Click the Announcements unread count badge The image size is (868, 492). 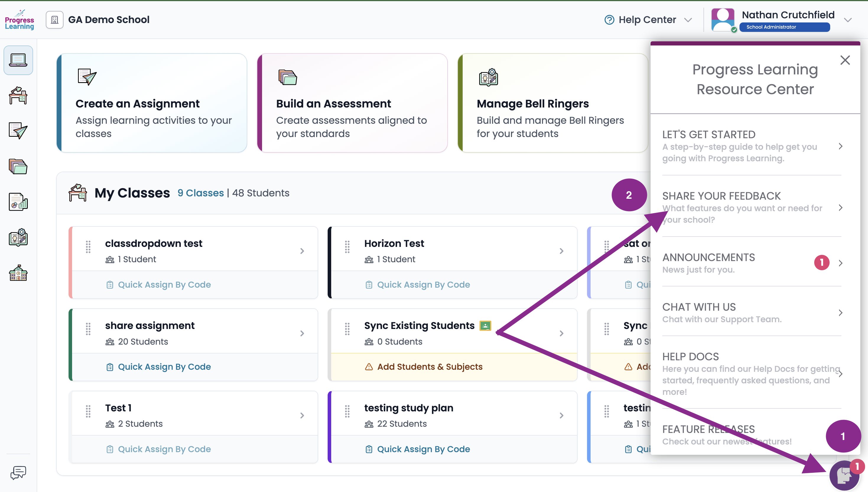[822, 263]
